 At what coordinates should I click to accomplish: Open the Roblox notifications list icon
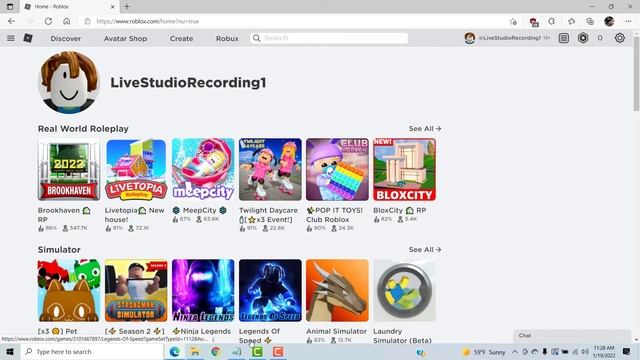(564, 38)
